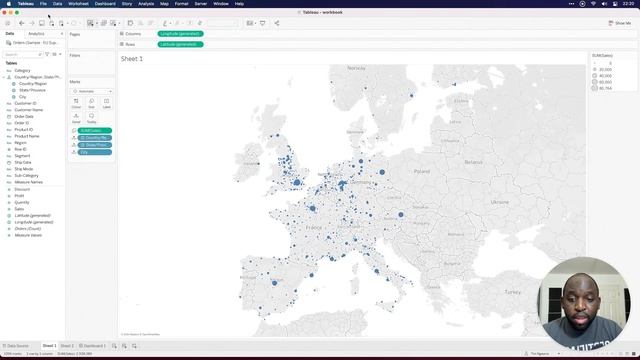Open the Data Source tab
Viewport: 640px width, 360px height.
coord(16,346)
